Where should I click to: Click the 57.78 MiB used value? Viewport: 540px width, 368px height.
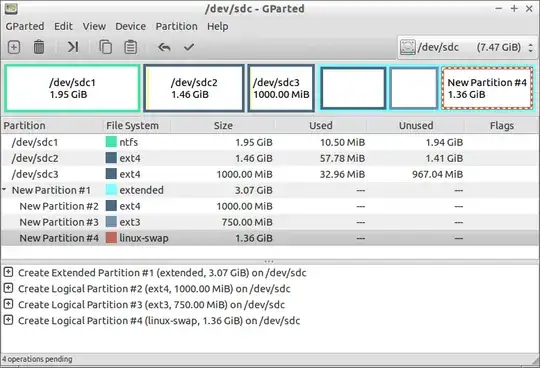tap(342, 158)
